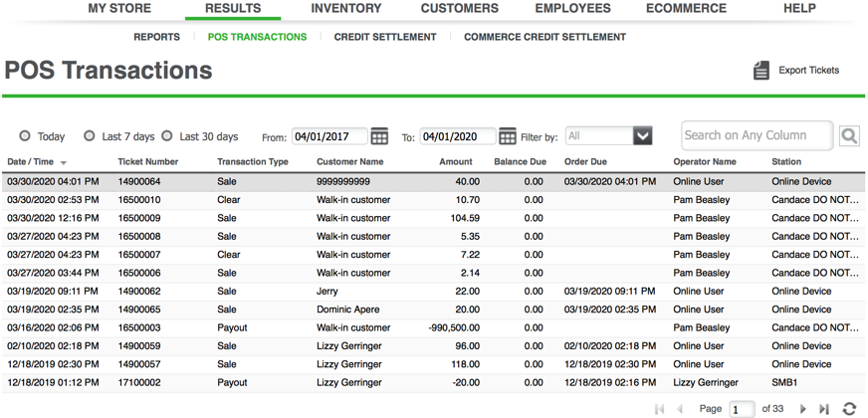Go to the first page of results

[x=659, y=409]
